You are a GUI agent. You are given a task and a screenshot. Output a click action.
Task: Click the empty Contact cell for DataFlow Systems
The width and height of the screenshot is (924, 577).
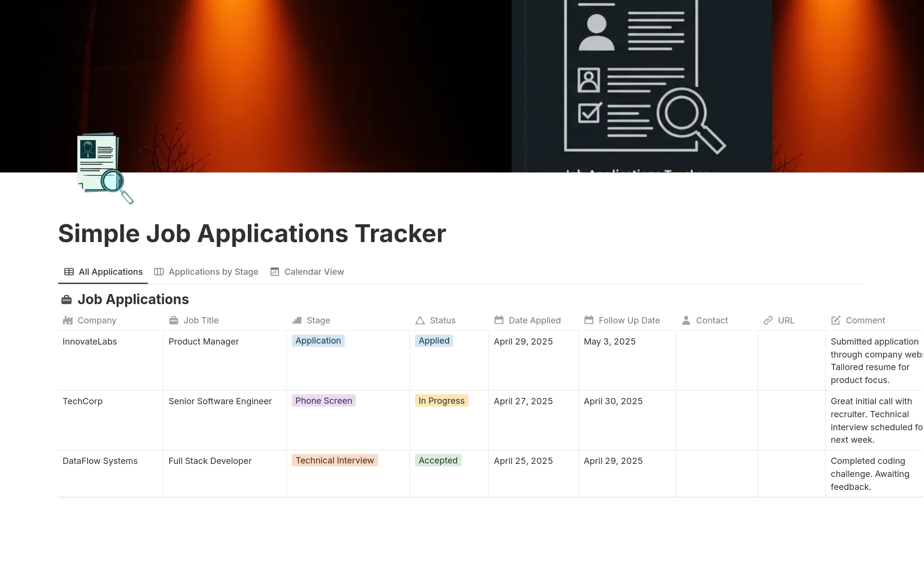(x=717, y=474)
